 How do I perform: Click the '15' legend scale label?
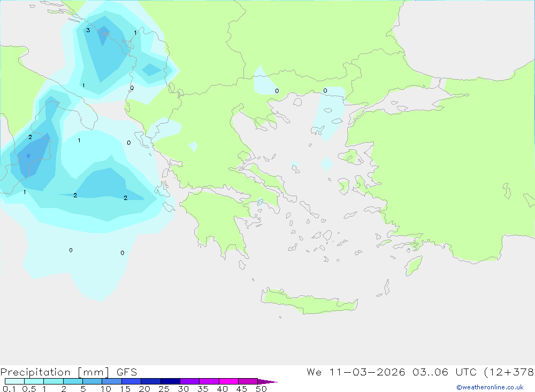click(125, 389)
